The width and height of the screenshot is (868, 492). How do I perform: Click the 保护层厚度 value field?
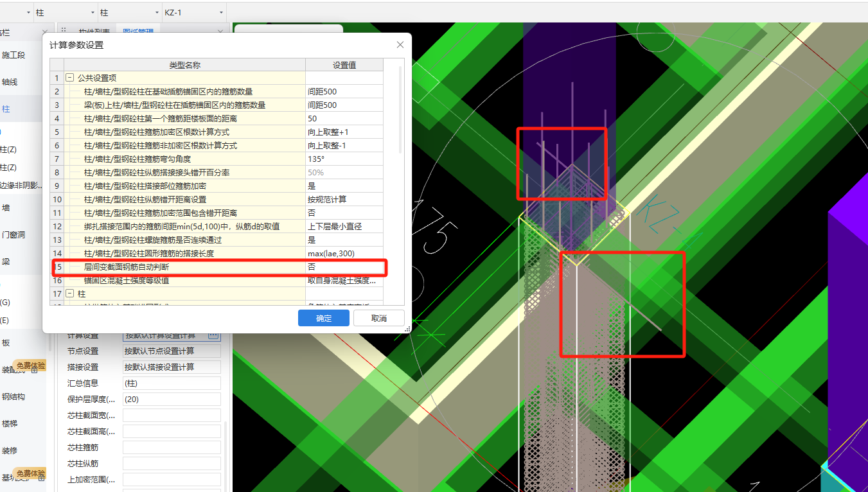tap(172, 400)
